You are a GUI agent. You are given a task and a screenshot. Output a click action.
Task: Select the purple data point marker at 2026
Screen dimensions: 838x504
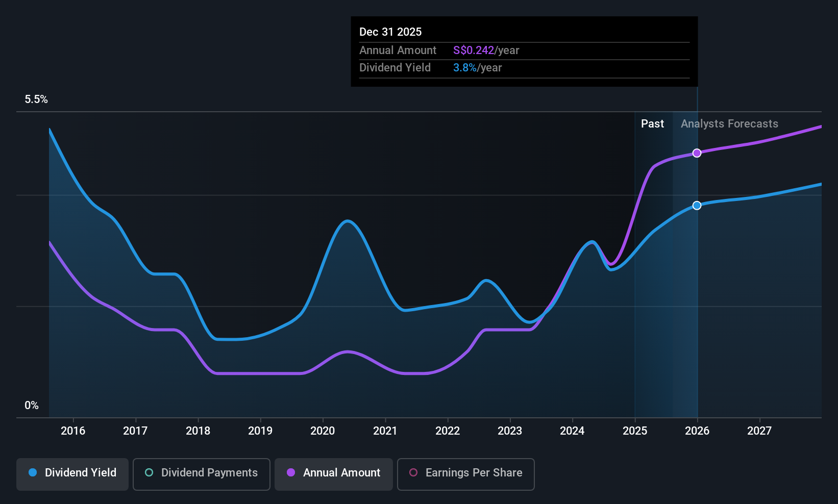[x=697, y=153]
